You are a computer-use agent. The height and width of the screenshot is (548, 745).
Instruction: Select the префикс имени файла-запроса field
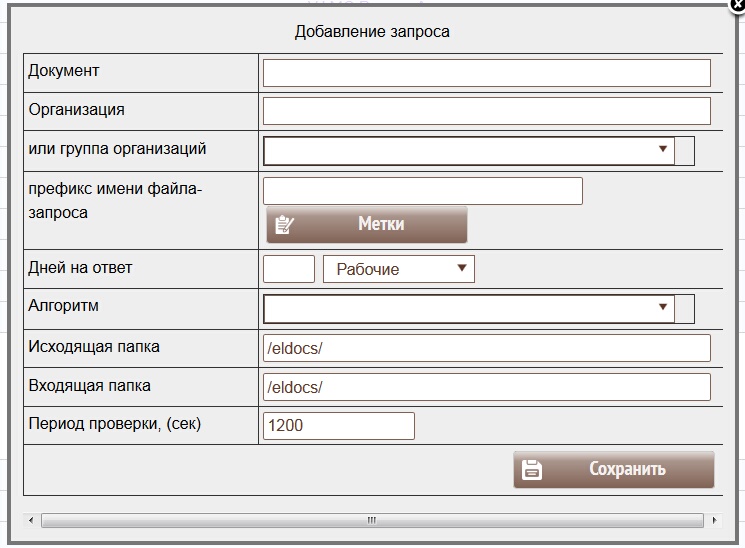point(422,190)
